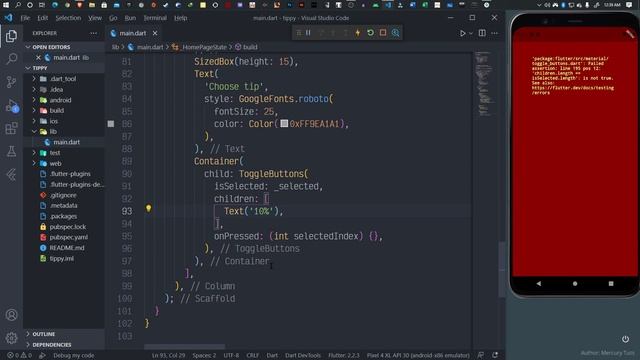Open the Dart DevTools widget inspector icon
The height and width of the screenshot is (360, 640).
(395, 33)
